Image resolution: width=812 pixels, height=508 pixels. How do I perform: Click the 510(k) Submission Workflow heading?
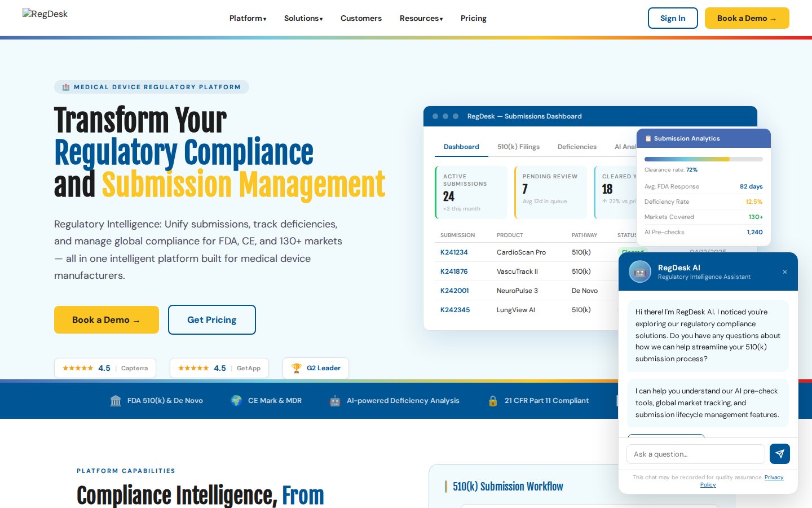(507, 487)
